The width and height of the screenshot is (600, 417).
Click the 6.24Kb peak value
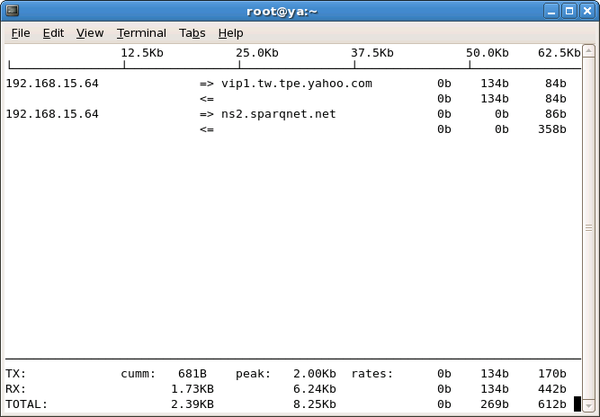pos(315,389)
